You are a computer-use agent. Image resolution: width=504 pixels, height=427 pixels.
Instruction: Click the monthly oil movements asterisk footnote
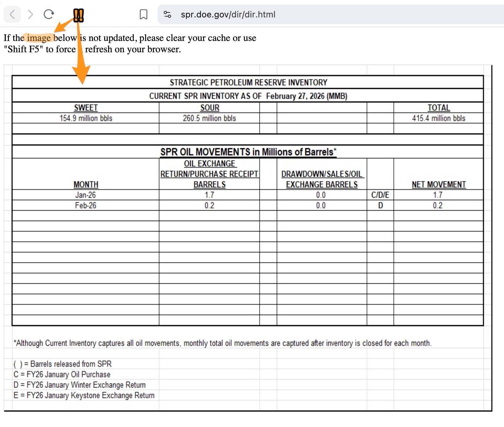pyautogui.click(x=222, y=343)
